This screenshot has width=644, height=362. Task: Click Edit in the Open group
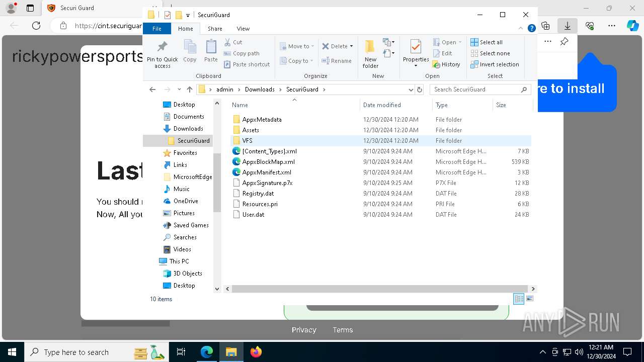pos(442,53)
